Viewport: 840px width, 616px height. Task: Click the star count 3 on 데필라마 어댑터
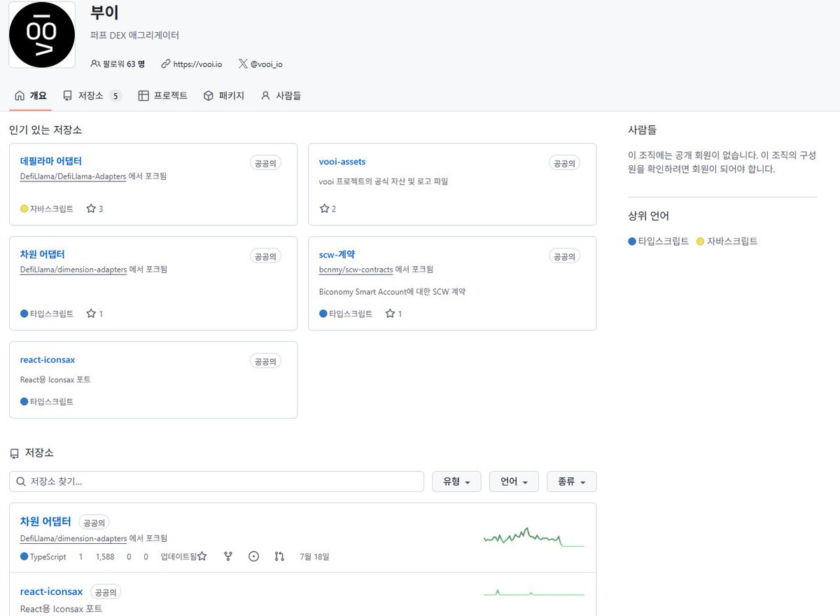pyautogui.click(x=94, y=209)
